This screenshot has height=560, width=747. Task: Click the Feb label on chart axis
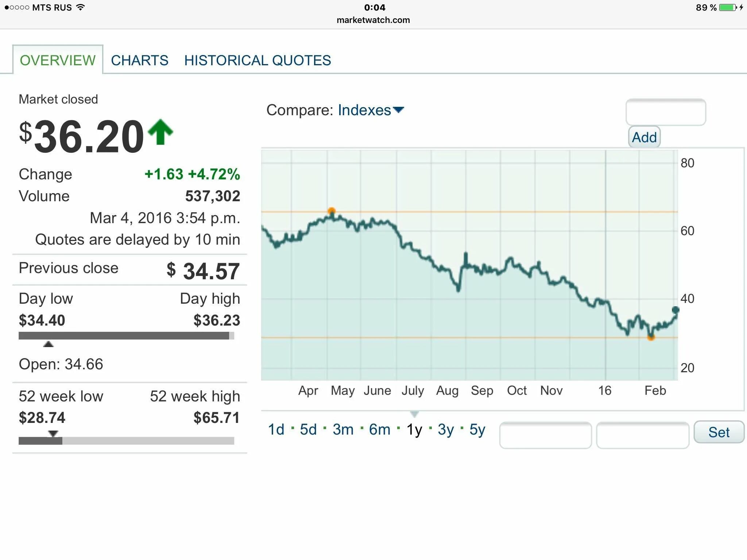[x=655, y=390]
